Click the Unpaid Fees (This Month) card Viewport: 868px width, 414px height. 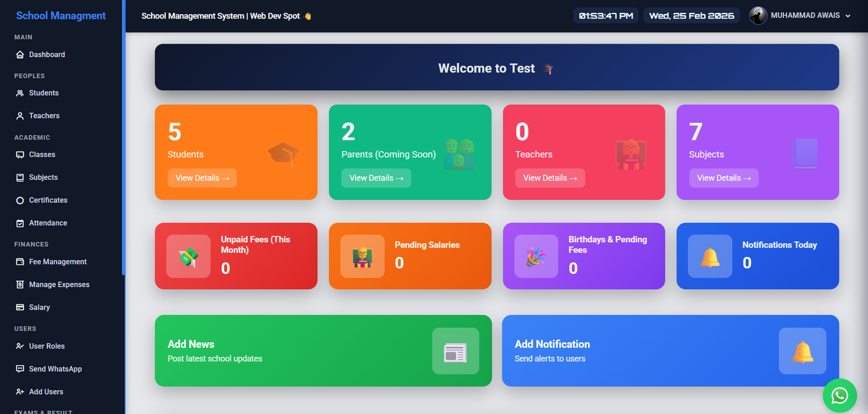[236, 256]
